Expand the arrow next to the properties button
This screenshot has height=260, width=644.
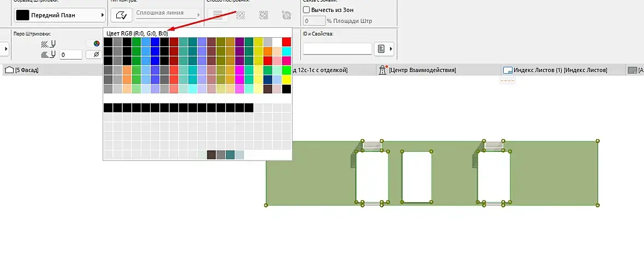391,49
